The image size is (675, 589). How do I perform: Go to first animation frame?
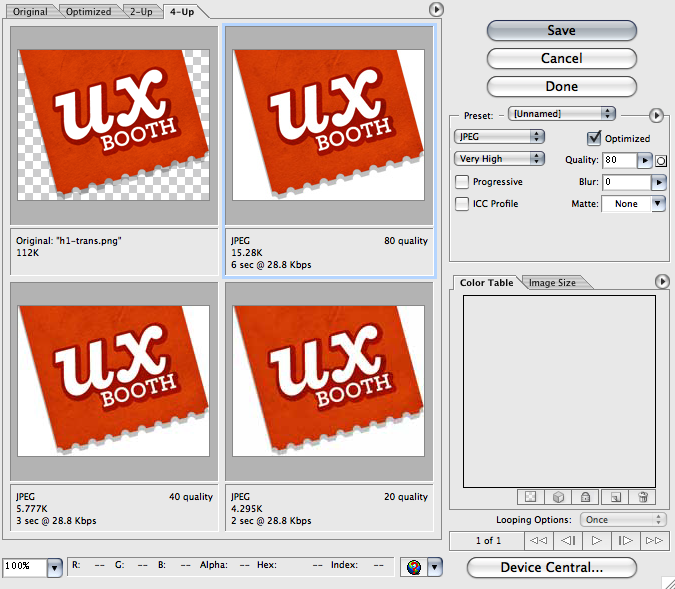click(538, 540)
